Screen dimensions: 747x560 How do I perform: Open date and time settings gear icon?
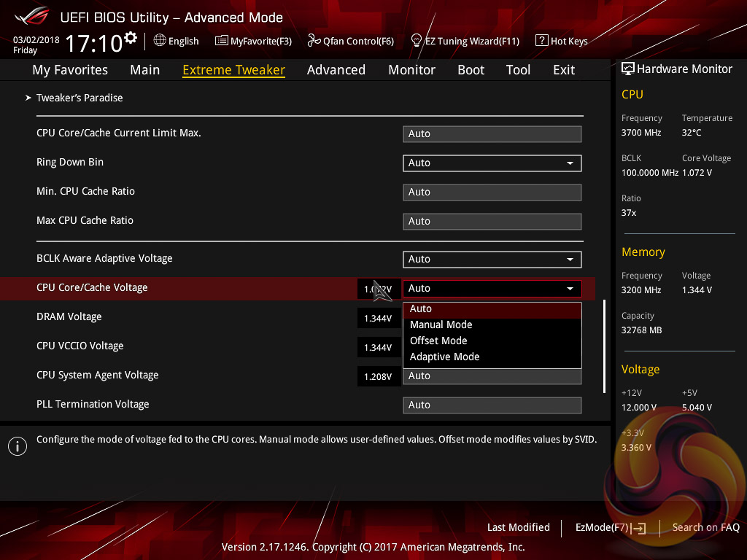tap(130, 38)
